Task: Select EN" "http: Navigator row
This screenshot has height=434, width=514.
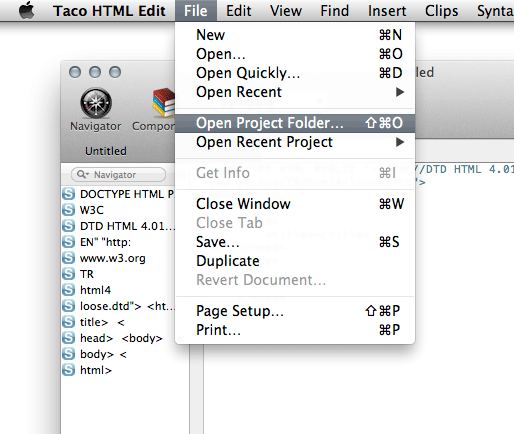Action: (118, 242)
